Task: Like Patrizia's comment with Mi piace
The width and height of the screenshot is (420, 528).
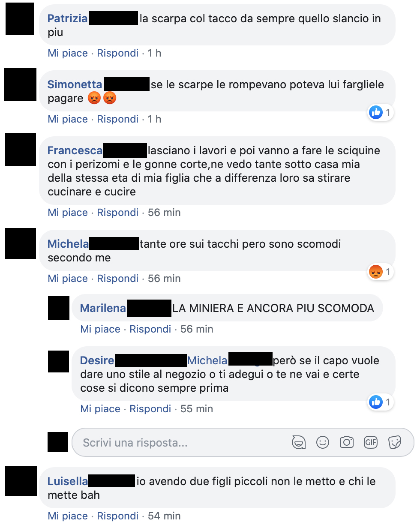Action: [x=68, y=53]
